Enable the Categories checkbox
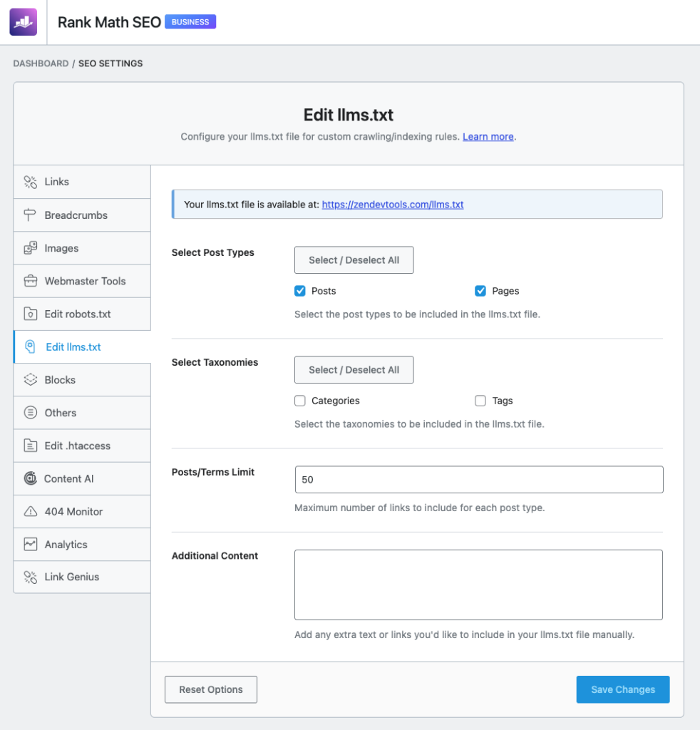 [x=299, y=401]
